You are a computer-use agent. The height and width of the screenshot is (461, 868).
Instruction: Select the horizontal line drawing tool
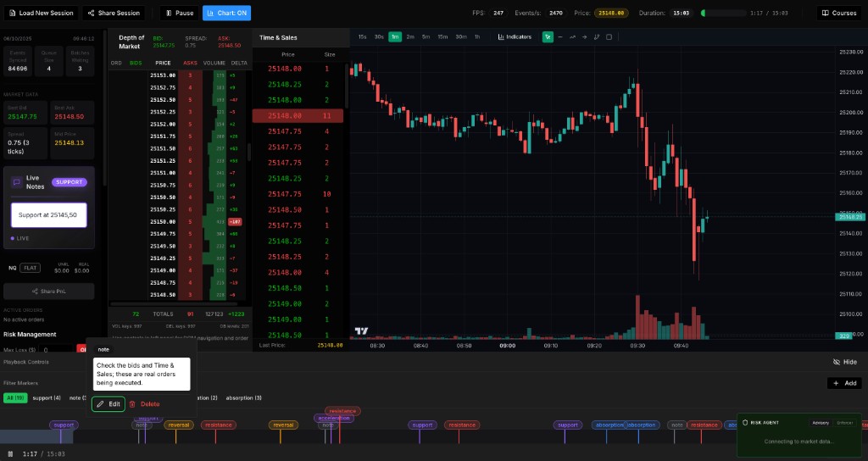(560, 37)
